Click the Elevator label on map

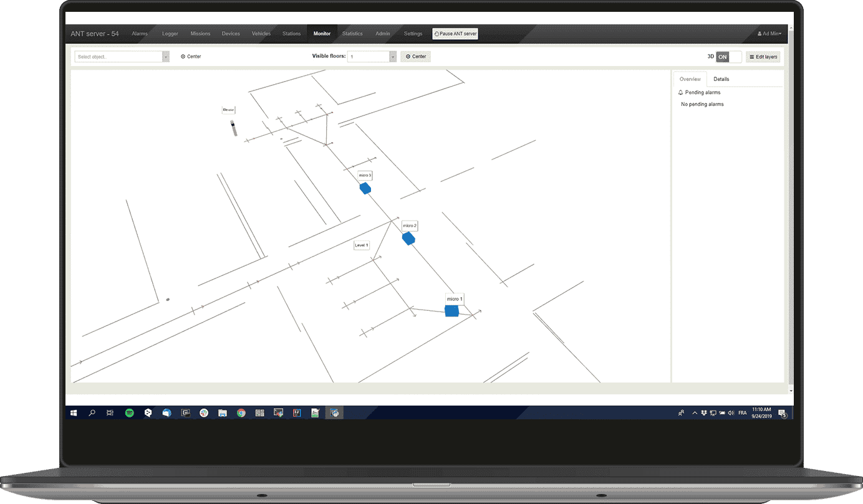click(228, 110)
